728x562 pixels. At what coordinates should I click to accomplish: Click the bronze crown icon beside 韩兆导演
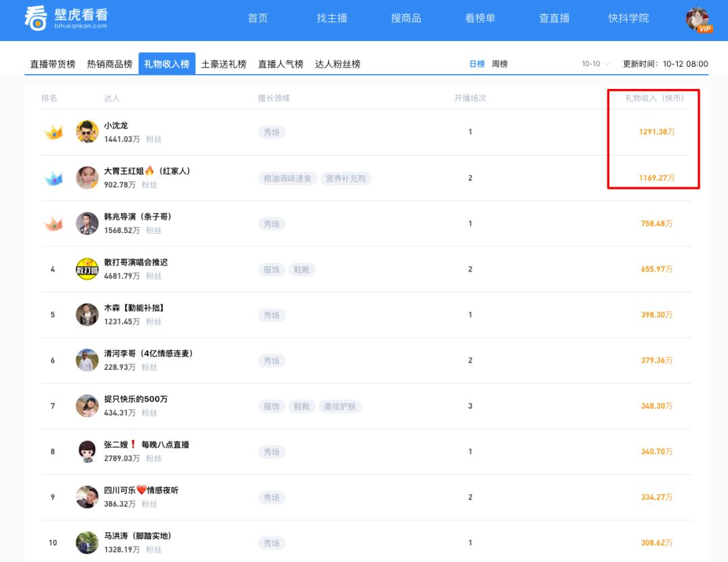[x=52, y=223]
